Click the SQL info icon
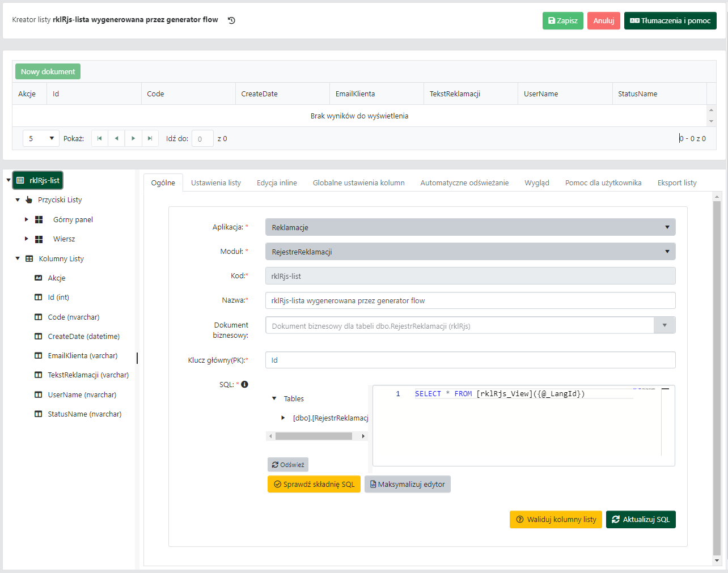The width and height of the screenshot is (728, 573). point(245,384)
